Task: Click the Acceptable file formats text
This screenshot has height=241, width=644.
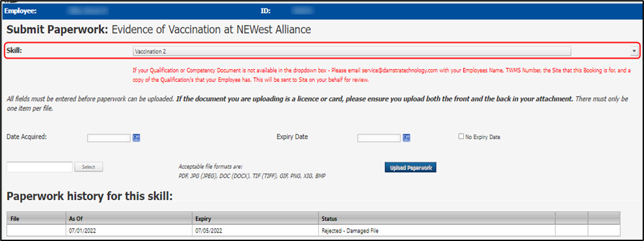Action: pyautogui.click(x=252, y=171)
